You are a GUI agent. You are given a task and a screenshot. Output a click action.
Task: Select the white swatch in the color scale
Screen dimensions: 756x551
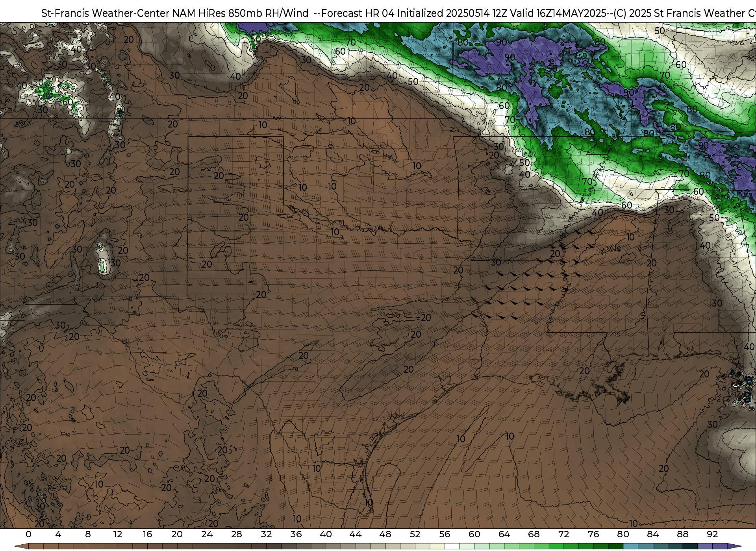coord(452,546)
